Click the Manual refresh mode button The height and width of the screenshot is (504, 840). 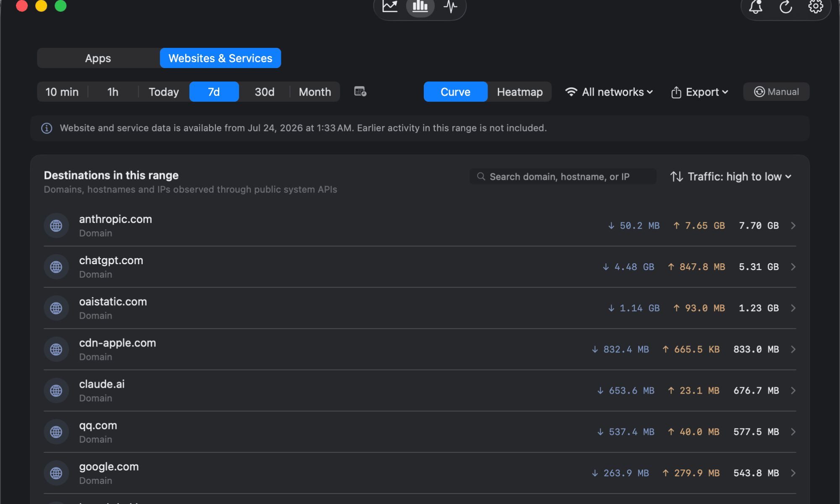[x=776, y=92]
